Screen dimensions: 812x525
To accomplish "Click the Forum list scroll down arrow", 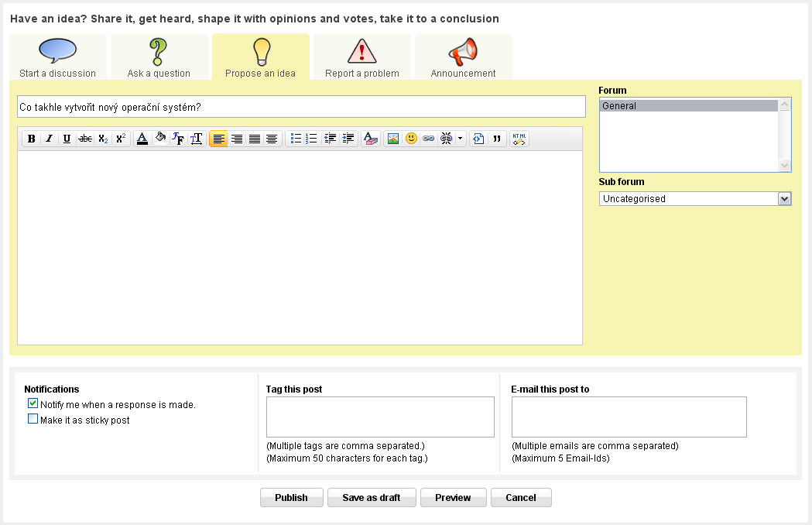I will [x=785, y=166].
